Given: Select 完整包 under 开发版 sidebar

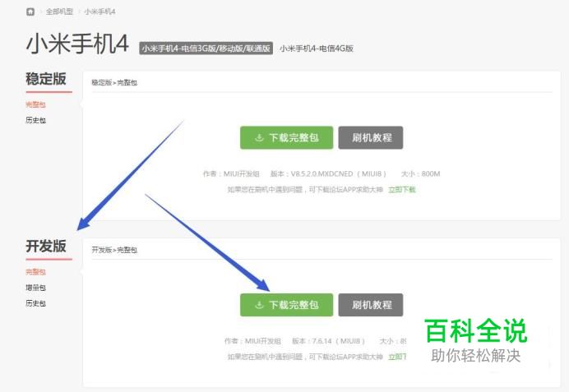Looking at the screenshot, I should [x=35, y=272].
